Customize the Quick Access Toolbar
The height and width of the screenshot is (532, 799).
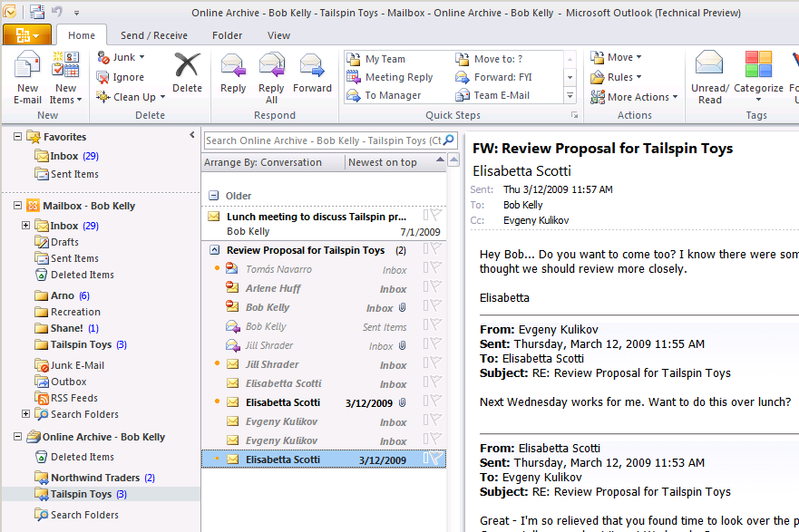76,12
